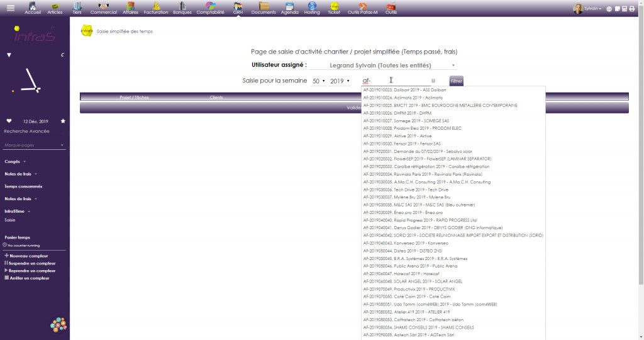Screen dimensions: 644x340
Task: Click the heart icon beside the date
Action: coord(9,121)
